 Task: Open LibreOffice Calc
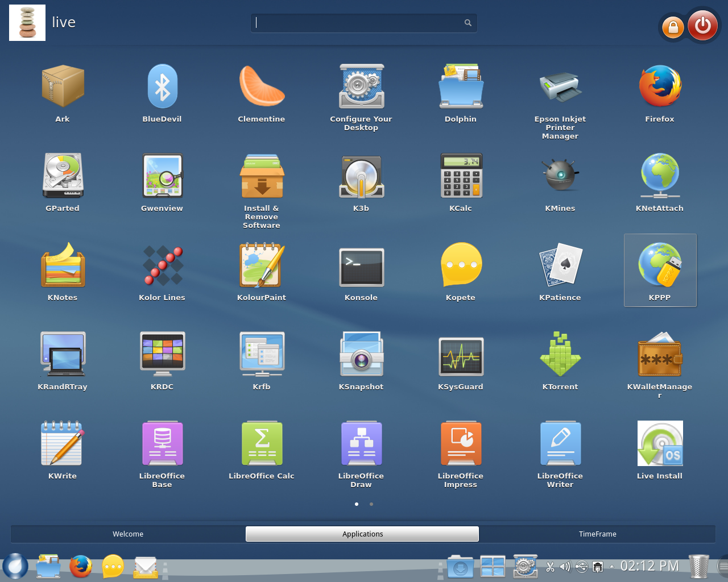tap(262, 450)
